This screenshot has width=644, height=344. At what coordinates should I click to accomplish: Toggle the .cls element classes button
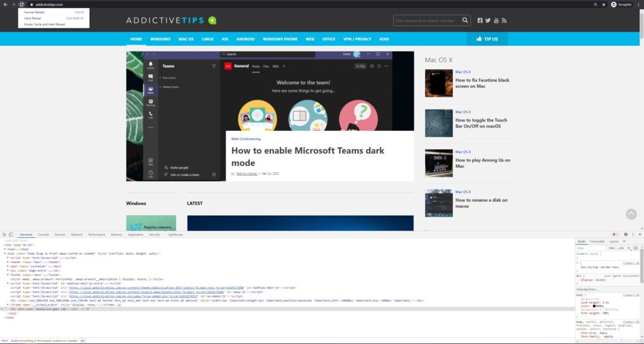point(621,248)
